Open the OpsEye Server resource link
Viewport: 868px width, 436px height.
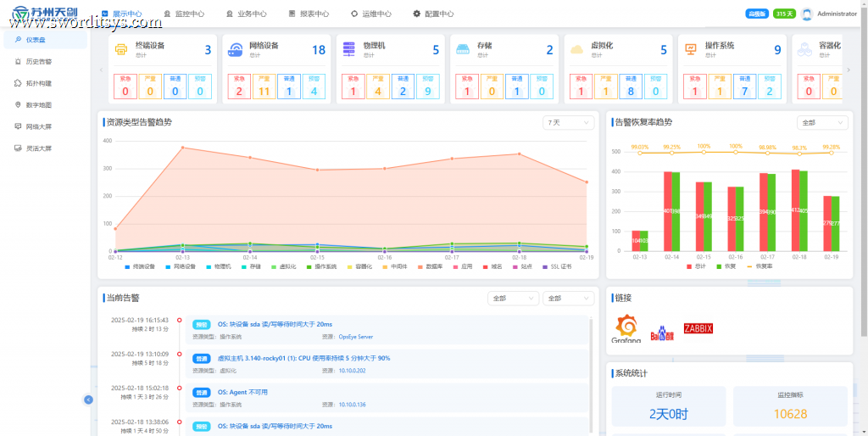(x=356, y=336)
